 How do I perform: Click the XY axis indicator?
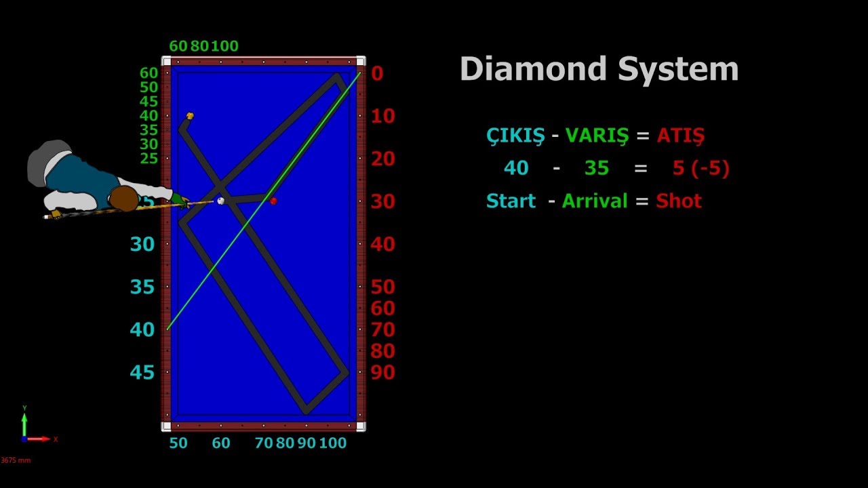click(x=39, y=426)
